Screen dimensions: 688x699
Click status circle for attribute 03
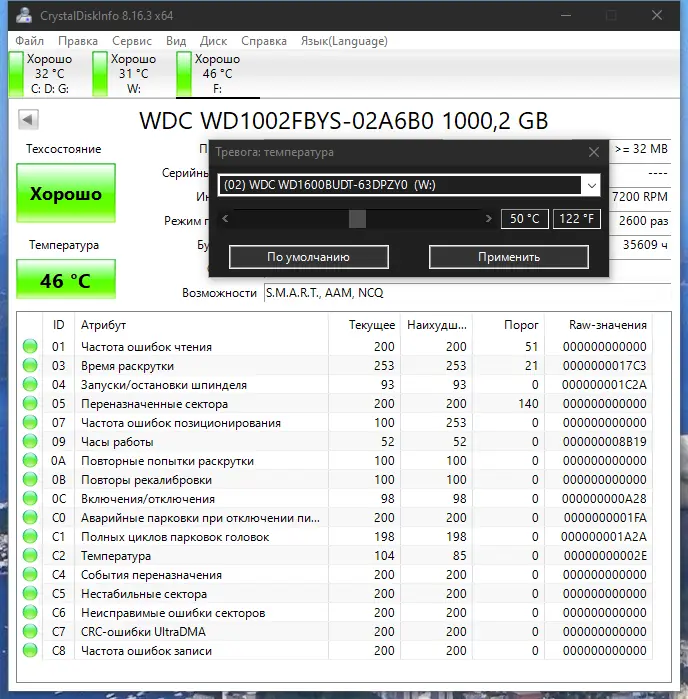[30, 366]
